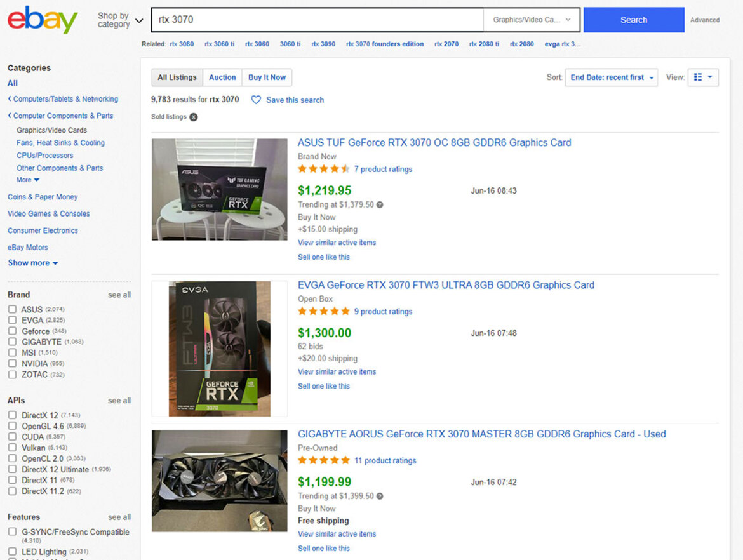Enable the LED Lighting feature filter
The image size is (743, 560).
[x=12, y=552]
